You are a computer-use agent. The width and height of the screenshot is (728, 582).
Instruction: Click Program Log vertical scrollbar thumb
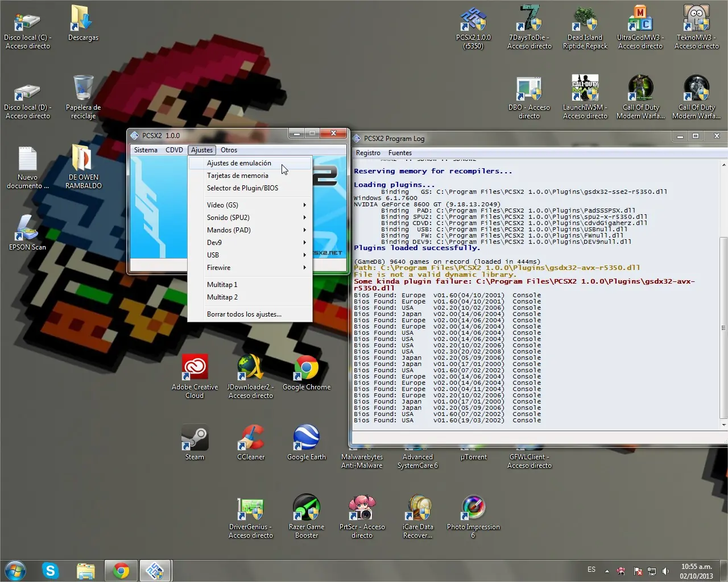723,327
